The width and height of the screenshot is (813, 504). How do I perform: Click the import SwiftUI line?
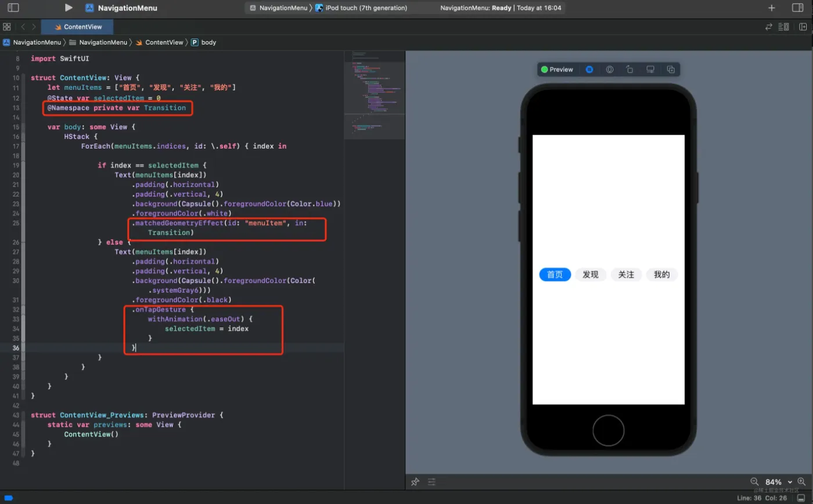pyautogui.click(x=60, y=59)
